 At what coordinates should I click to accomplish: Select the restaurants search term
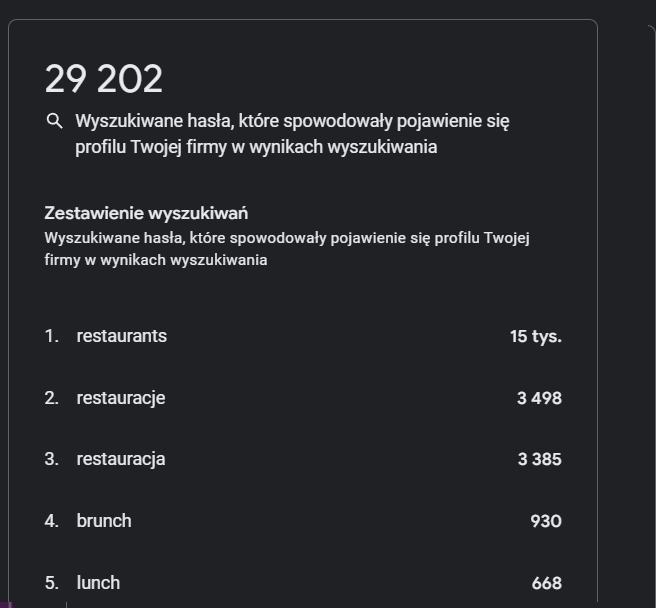click(121, 336)
